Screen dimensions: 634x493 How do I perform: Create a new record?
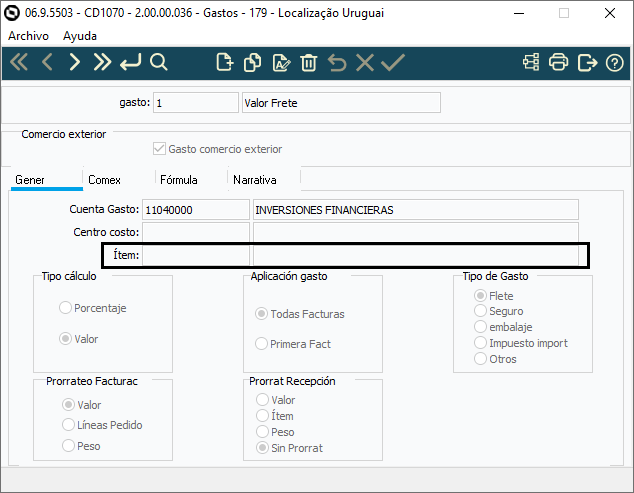(225, 63)
